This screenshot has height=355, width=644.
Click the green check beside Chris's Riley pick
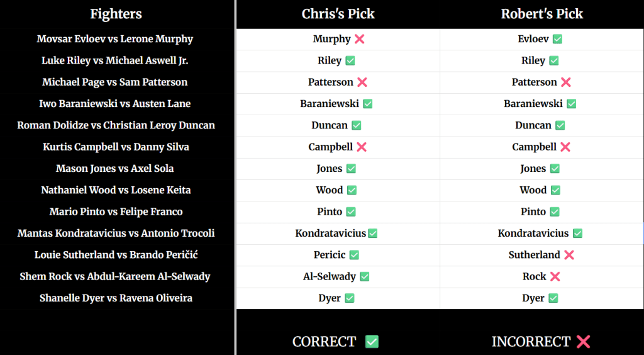(350, 60)
